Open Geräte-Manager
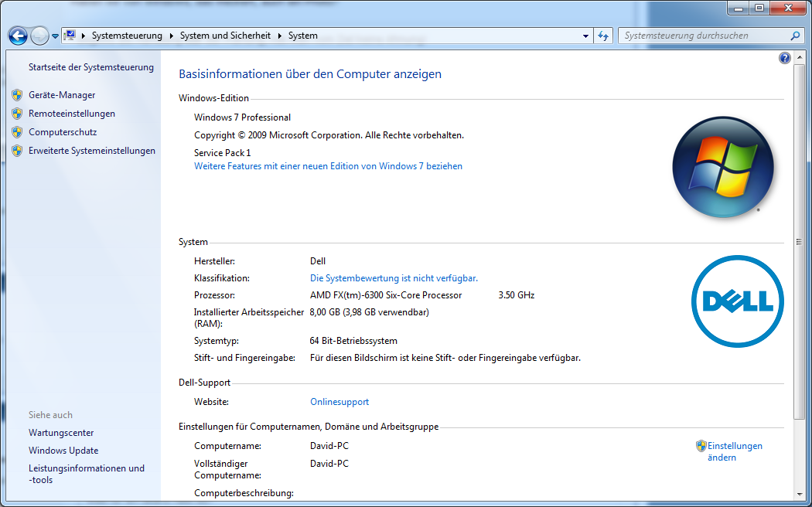The width and height of the screenshot is (812, 507). coord(62,95)
